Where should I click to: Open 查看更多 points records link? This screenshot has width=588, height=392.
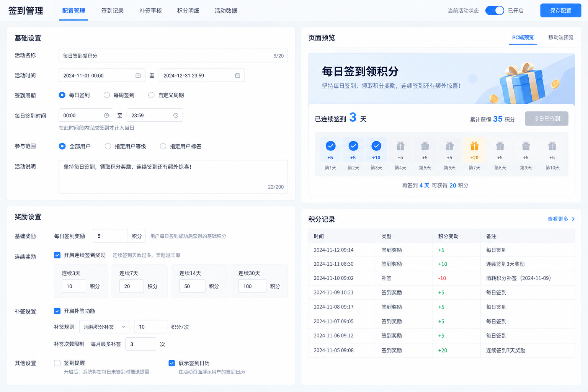click(558, 219)
